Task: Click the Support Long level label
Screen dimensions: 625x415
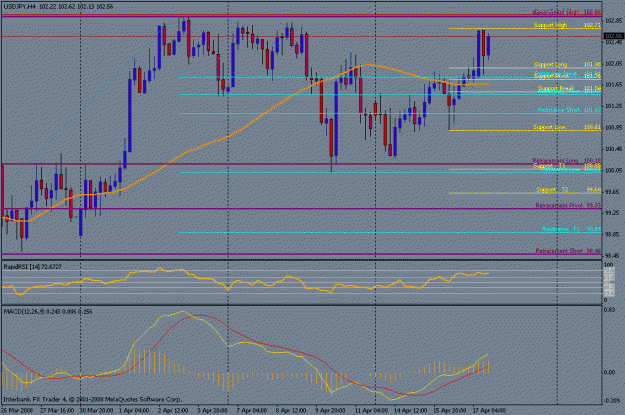Action: click(567, 65)
